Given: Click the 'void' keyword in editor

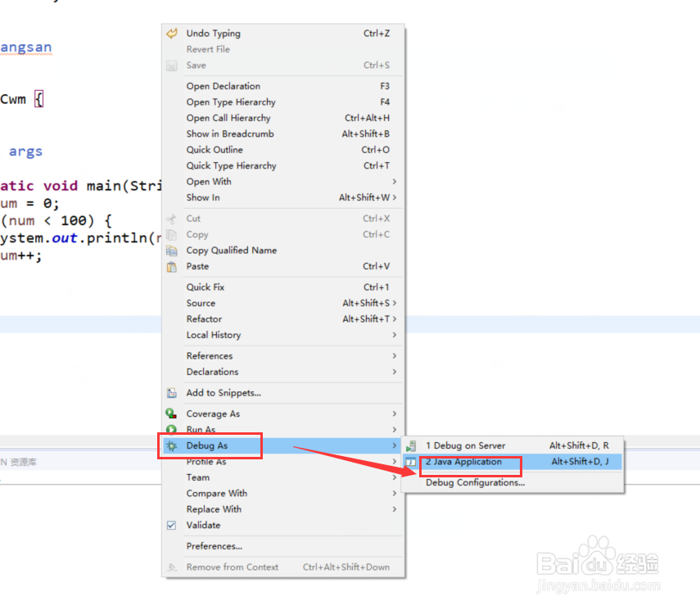Looking at the screenshot, I should (x=61, y=186).
